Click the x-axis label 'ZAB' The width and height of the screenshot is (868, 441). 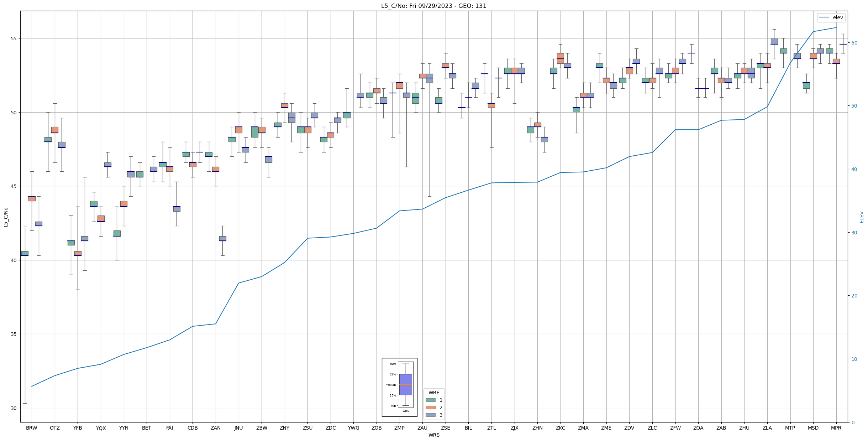click(721, 428)
